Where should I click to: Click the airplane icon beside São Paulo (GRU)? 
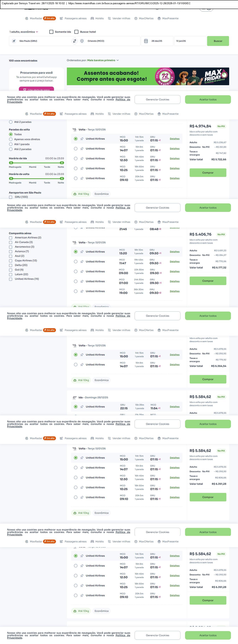click(x=14, y=41)
